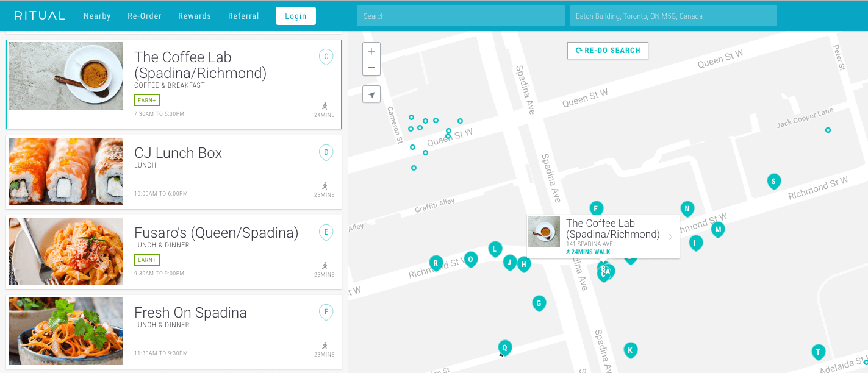Select map marker R
The height and width of the screenshot is (373, 868).
click(x=436, y=263)
